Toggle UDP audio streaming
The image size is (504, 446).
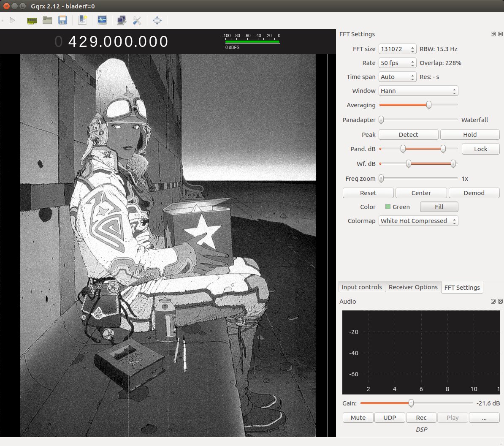390,417
